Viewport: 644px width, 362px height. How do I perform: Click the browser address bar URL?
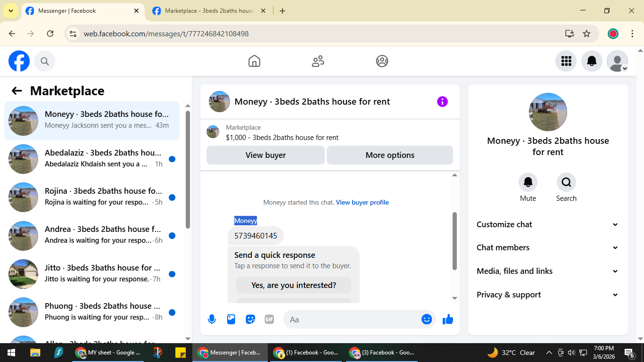tap(166, 34)
